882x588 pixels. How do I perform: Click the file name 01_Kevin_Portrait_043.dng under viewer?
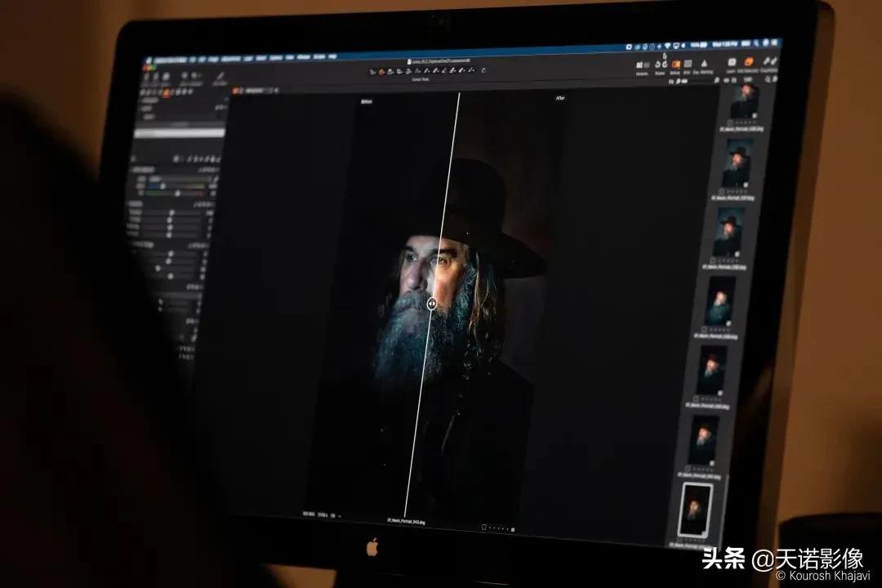[x=406, y=522]
